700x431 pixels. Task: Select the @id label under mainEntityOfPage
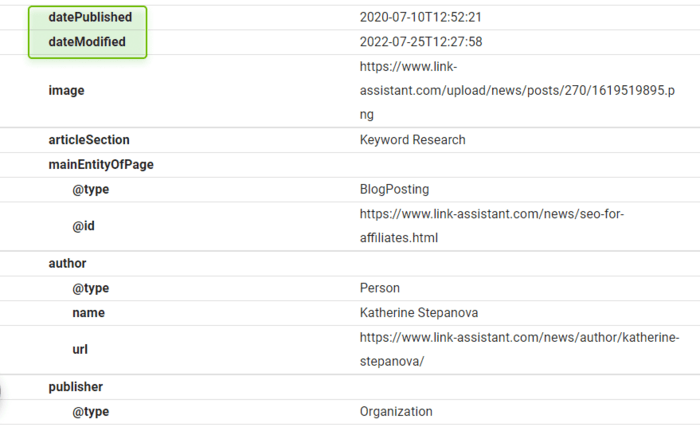(83, 226)
